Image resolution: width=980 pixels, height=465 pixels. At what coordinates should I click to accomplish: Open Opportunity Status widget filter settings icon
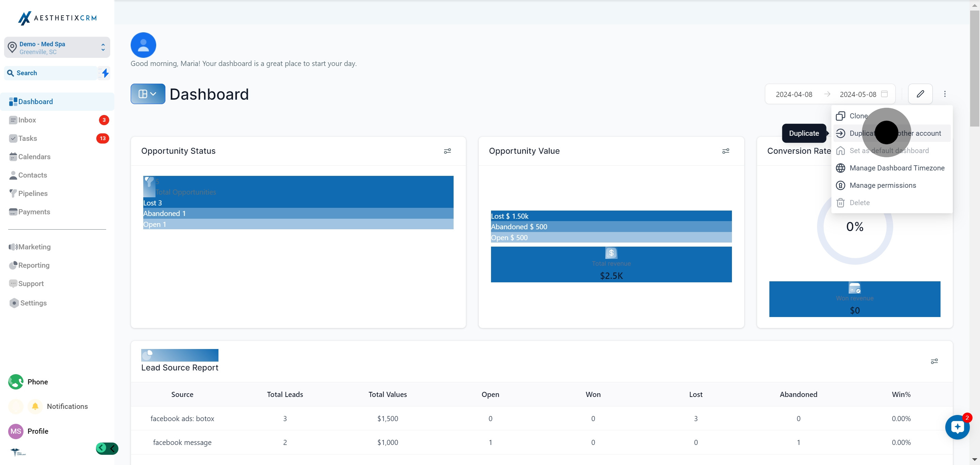tap(447, 151)
